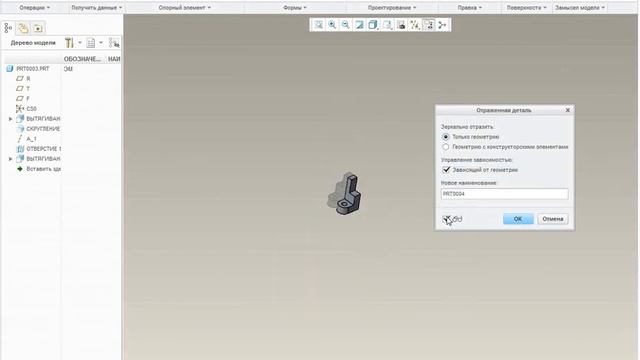Open the 'Опорный элемент' group dropdown

pyautogui.click(x=184, y=7)
